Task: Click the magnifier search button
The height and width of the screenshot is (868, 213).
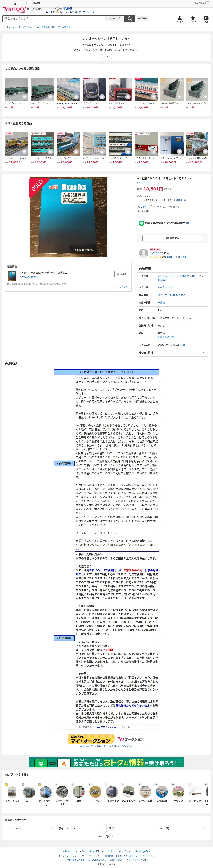Action: click(x=130, y=19)
